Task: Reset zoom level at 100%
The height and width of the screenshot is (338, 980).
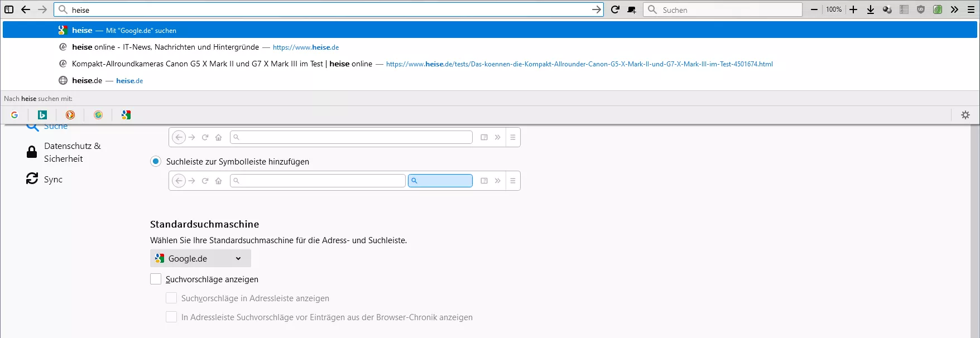Action: pyautogui.click(x=834, y=9)
